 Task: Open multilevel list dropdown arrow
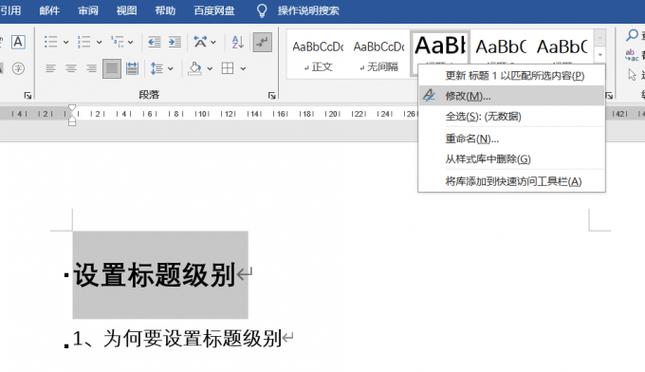coord(130,42)
